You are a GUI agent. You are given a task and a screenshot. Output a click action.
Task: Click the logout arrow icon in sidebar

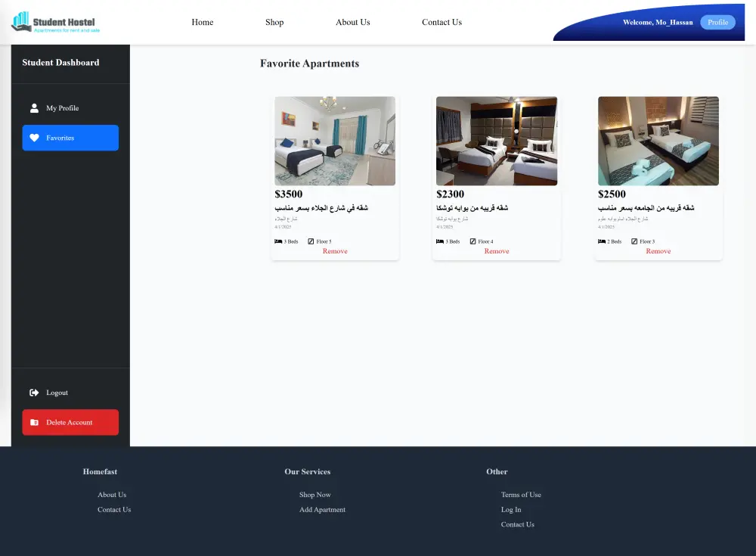(34, 393)
